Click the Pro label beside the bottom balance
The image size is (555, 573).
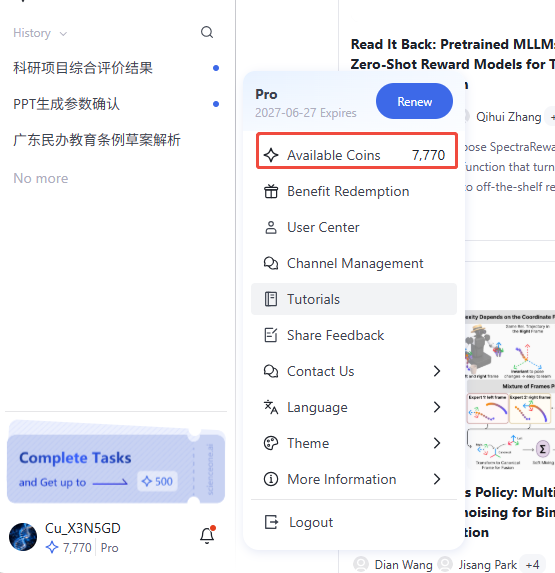tap(109, 548)
